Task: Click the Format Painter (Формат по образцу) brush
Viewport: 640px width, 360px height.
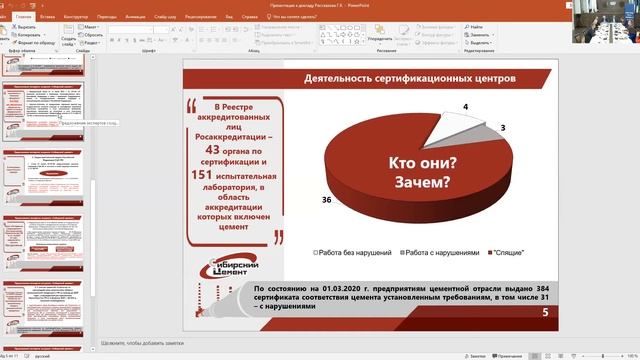Action: [14, 42]
